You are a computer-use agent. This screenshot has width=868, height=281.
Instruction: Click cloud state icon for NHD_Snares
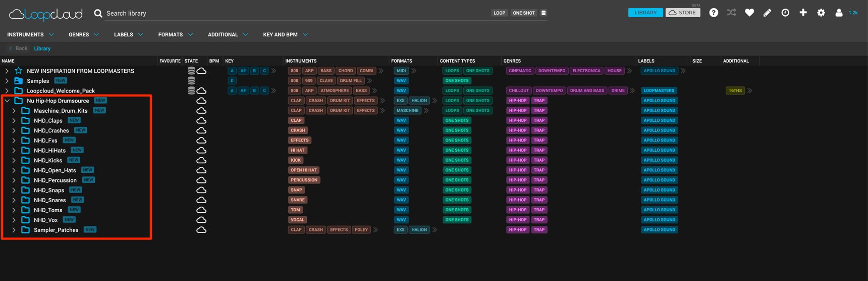click(x=201, y=200)
